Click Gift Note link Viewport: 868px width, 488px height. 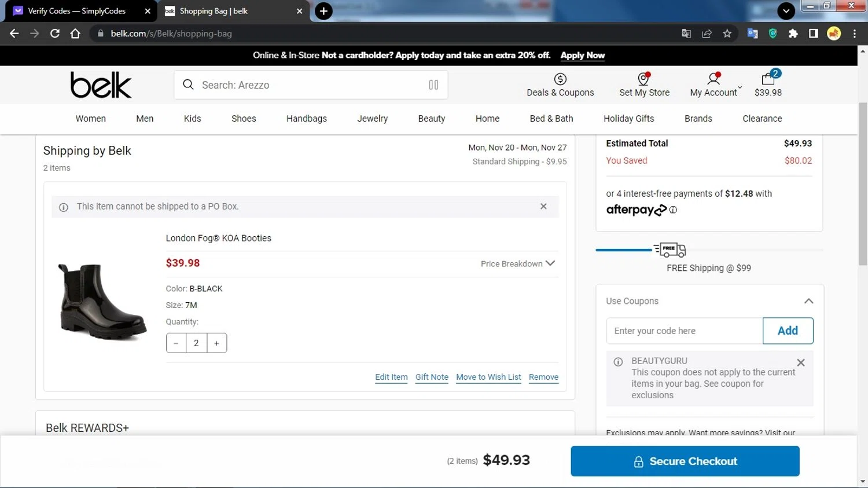click(432, 377)
